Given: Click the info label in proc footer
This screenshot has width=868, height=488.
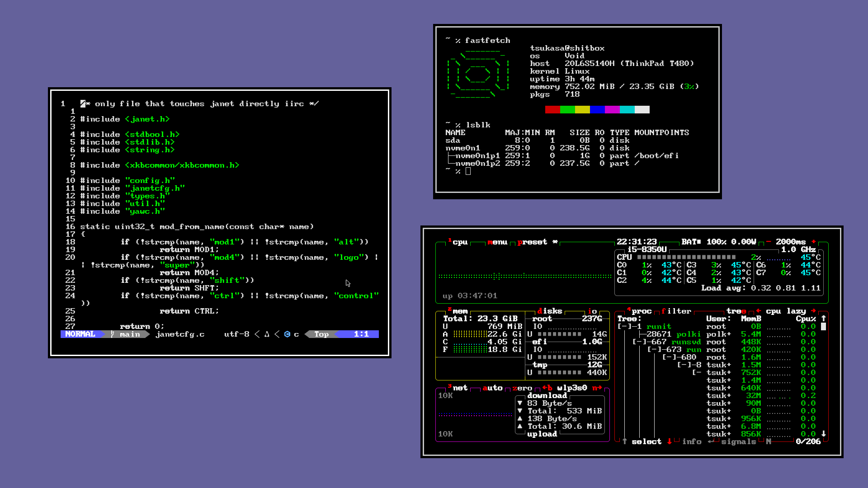Looking at the screenshot, I should pyautogui.click(x=692, y=441).
